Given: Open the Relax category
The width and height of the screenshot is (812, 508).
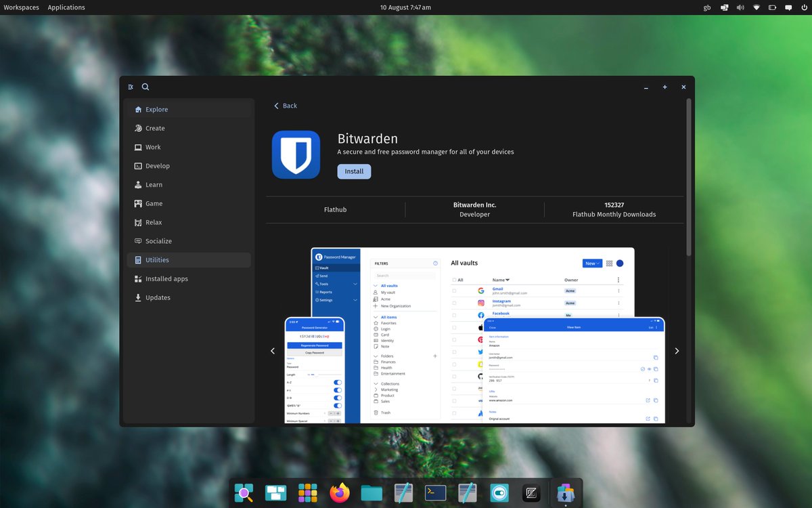Looking at the screenshot, I should pos(189,222).
